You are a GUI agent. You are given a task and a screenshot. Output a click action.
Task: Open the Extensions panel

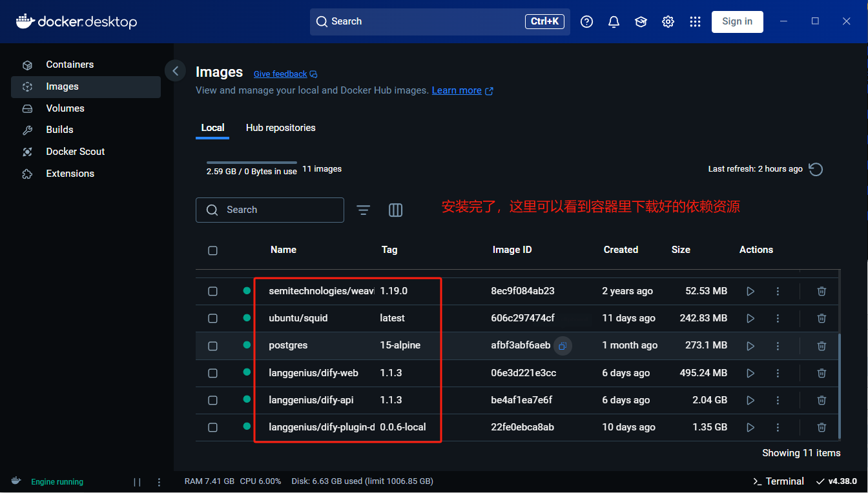click(x=69, y=173)
